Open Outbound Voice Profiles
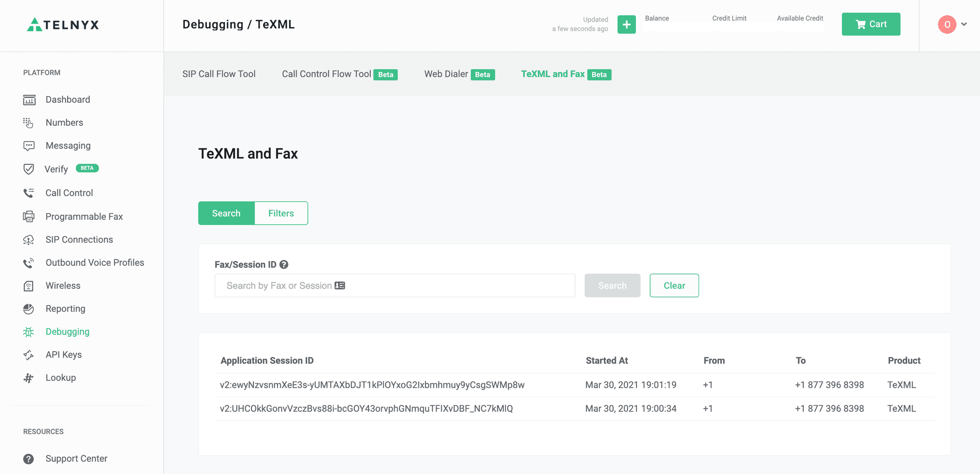The image size is (980, 474). [x=95, y=263]
